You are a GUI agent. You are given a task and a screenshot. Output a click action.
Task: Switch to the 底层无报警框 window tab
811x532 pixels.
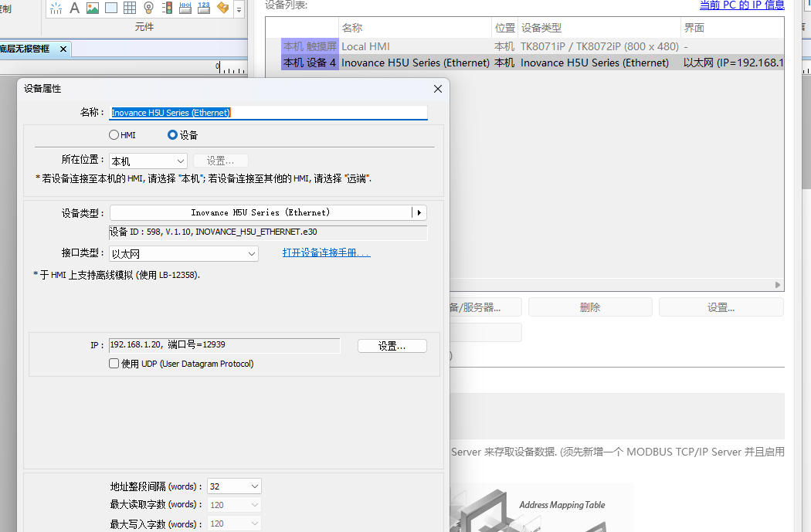25,49
